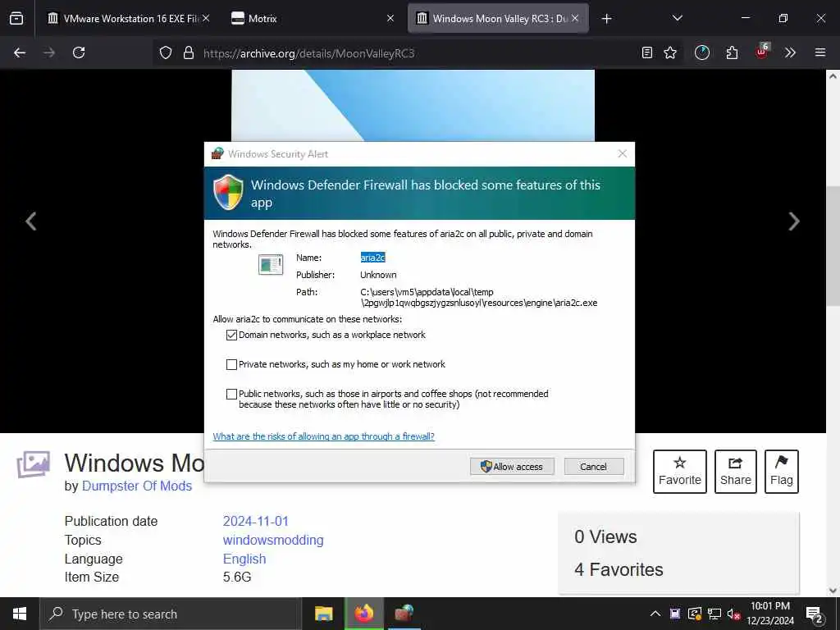Toggle reader view icon
Image resolution: width=840 pixels, height=630 pixels.
pyautogui.click(x=647, y=52)
